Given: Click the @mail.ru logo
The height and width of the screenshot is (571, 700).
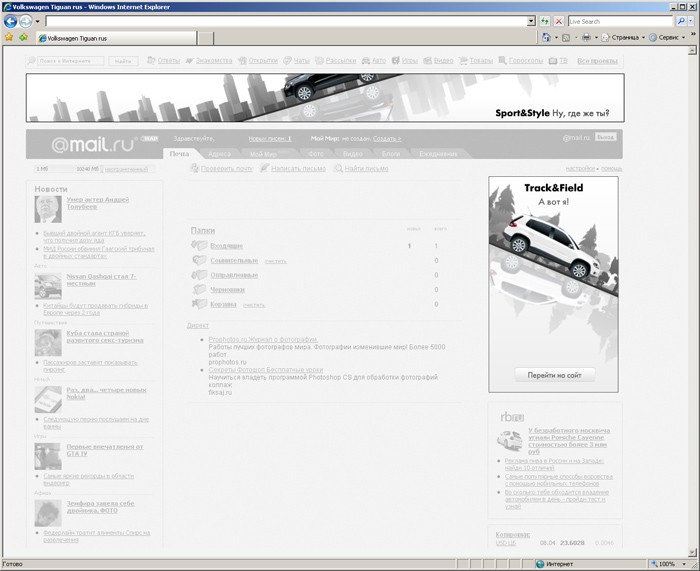Looking at the screenshot, I should pos(94,144).
